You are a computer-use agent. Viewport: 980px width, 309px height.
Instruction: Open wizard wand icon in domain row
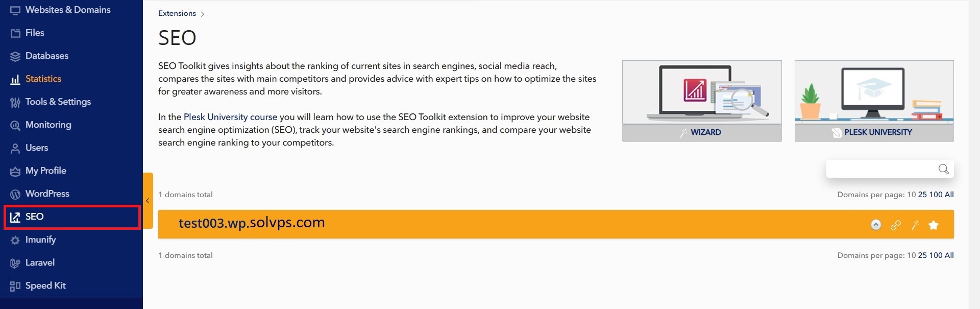[915, 225]
